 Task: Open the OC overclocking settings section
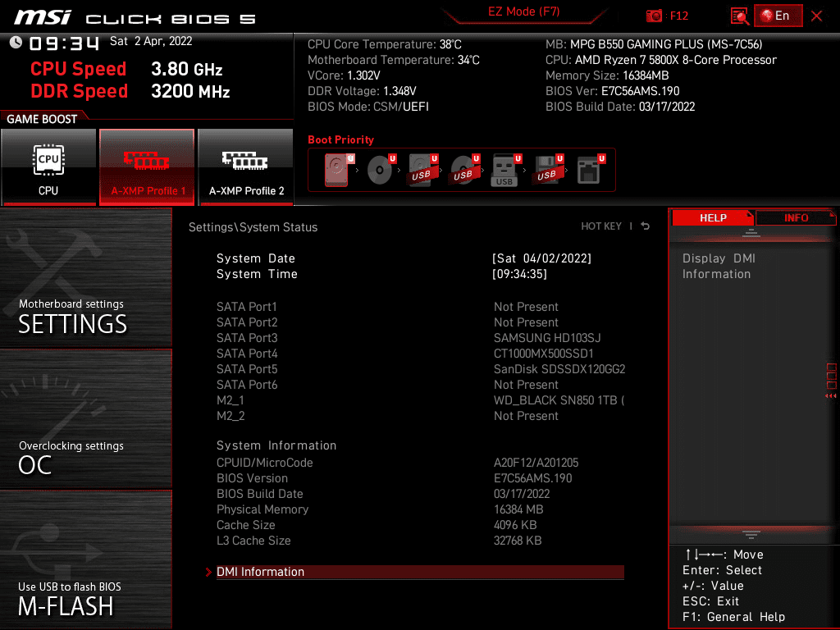(x=85, y=419)
